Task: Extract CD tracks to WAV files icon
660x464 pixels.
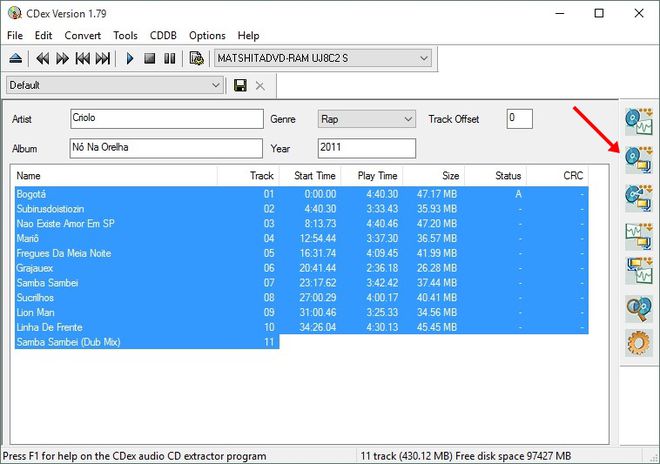Action: click(639, 122)
